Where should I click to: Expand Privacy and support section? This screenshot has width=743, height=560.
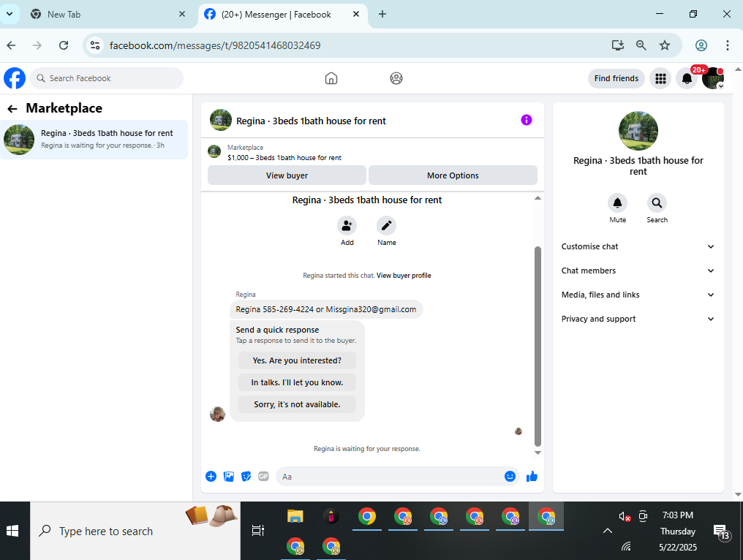[638, 319]
